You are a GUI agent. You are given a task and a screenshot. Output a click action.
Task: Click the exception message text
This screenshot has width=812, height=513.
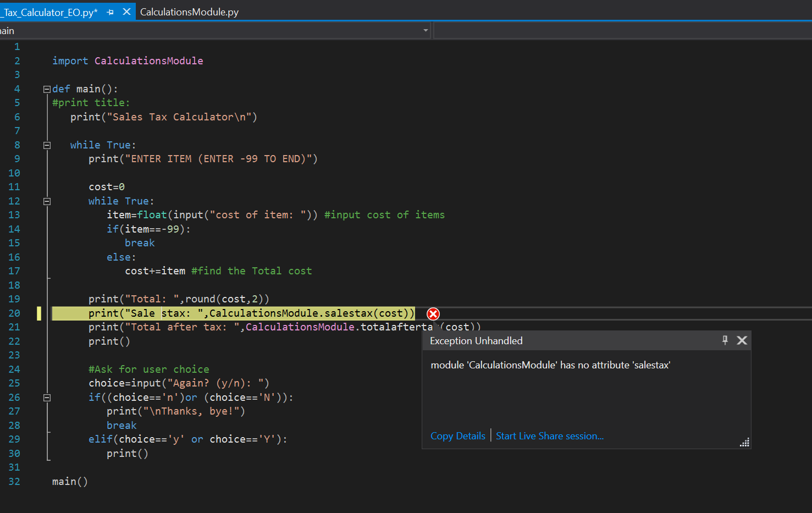click(x=550, y=365)
